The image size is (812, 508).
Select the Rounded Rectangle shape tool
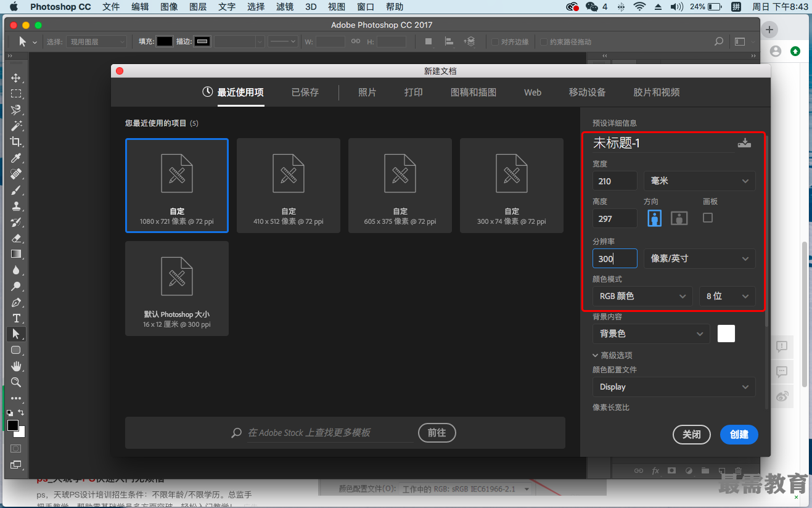16,350
